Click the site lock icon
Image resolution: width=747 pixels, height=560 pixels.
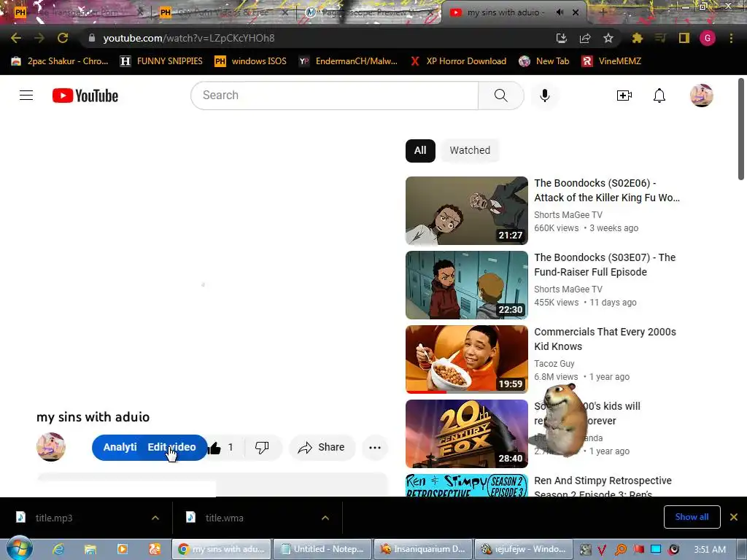(x=92, y=38)
